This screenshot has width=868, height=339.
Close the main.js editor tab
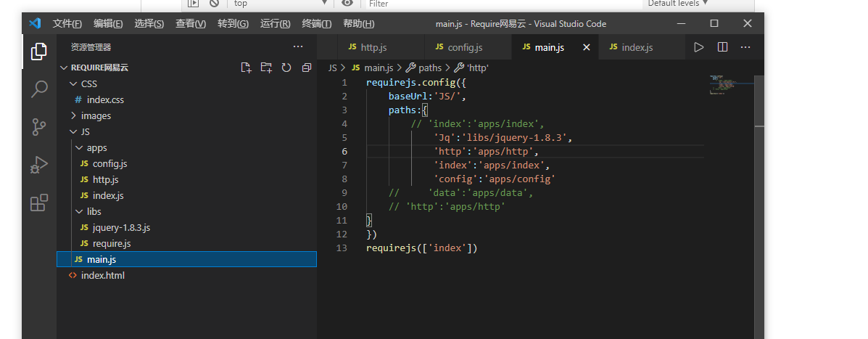pyautogui.click(x=587, y=48)
